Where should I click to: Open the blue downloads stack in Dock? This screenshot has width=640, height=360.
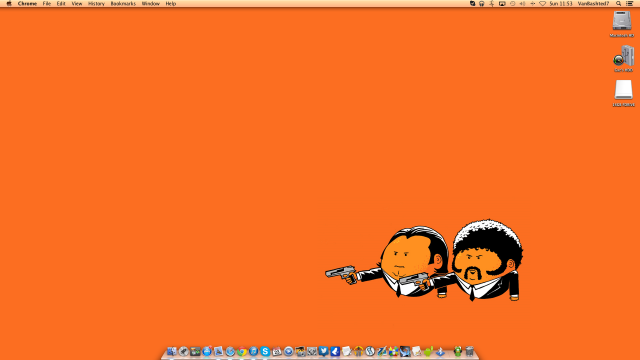tap(440, 351)
